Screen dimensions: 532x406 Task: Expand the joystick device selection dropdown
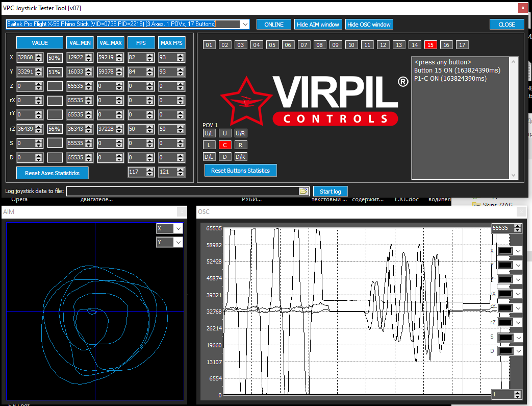point(245,24)
